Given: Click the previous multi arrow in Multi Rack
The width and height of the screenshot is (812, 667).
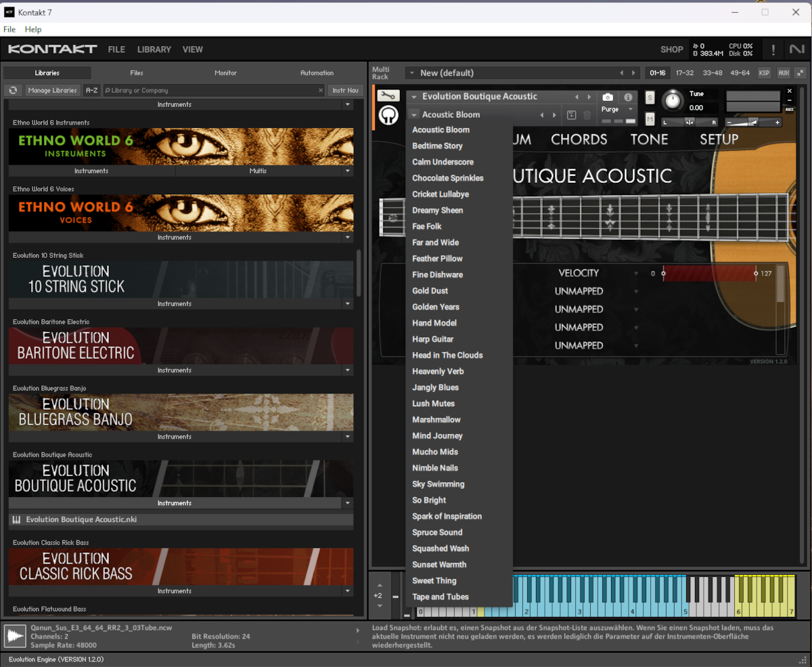Looking at the screenshot, I should [621, 73].
